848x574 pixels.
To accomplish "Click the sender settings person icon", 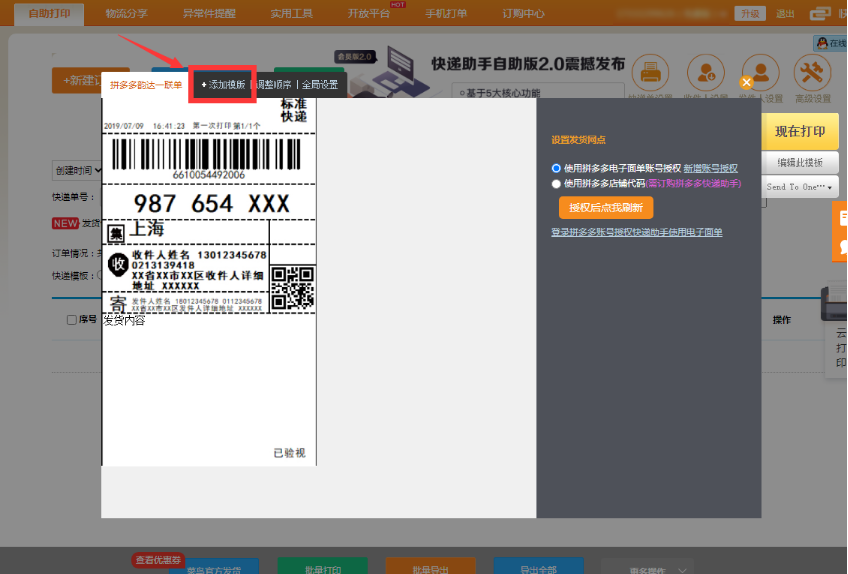I will point(760,73).
